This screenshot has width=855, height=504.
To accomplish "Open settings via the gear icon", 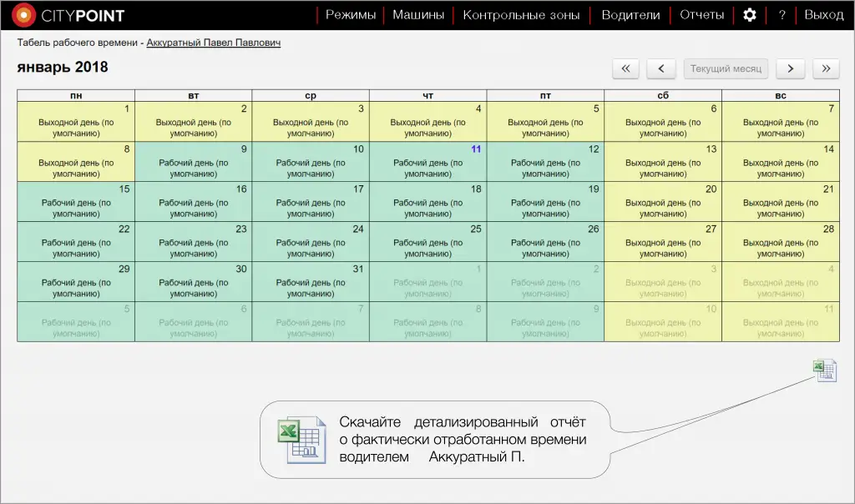I will pyautogui.click(x=750, y=15).
